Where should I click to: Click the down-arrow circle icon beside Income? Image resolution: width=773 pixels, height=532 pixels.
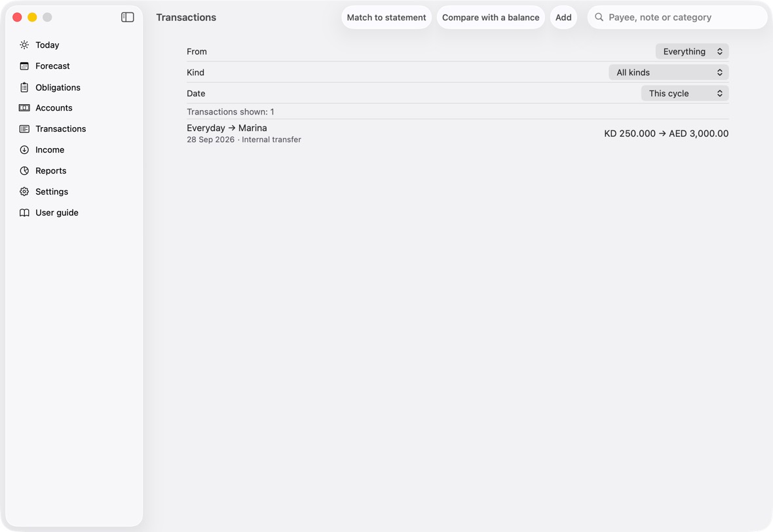(x=24, y=150)
